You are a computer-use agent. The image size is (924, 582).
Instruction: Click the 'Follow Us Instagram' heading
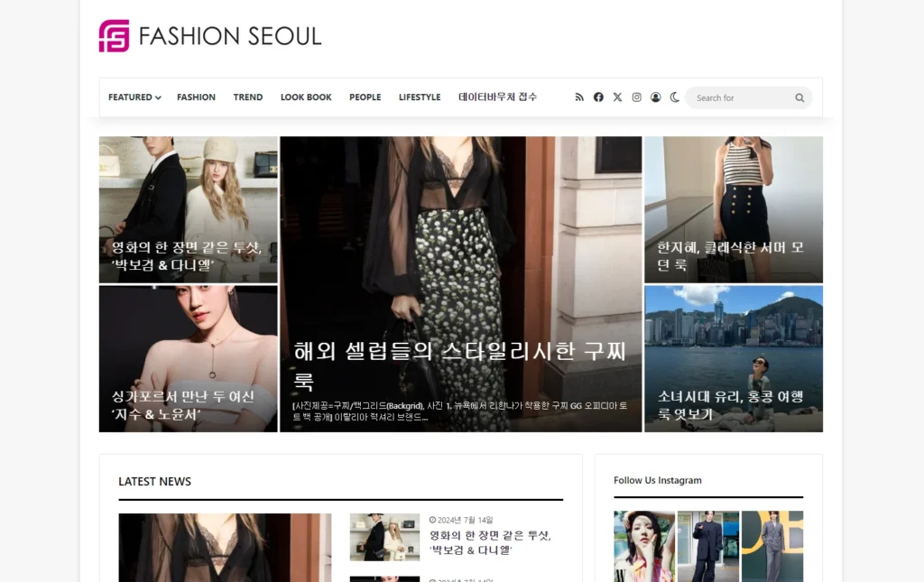[658, 480]
